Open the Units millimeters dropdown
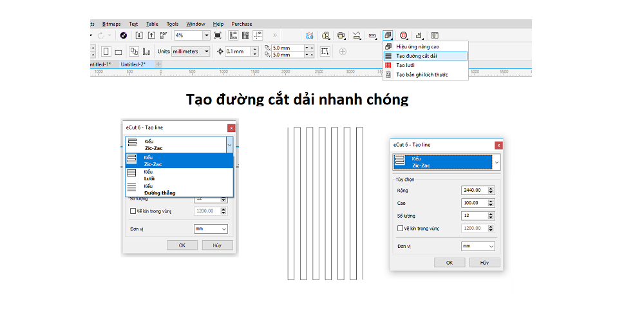Viewport: 644px width, 322px height. [x=207, y=52]
